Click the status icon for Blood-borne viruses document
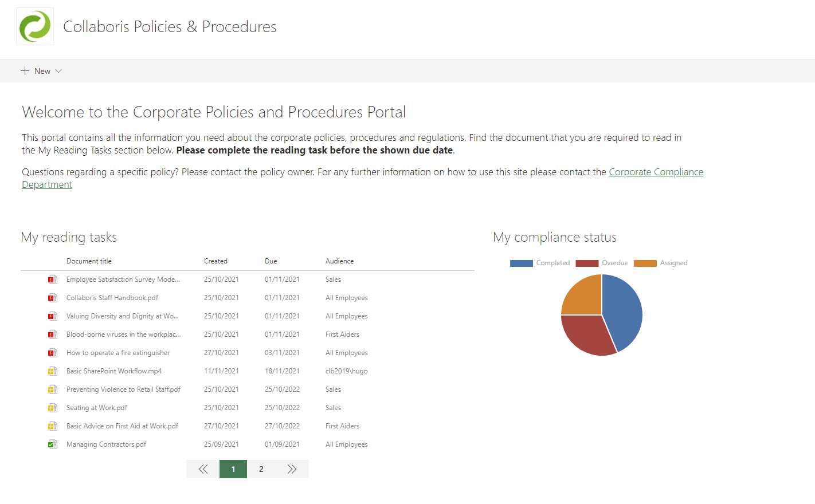The height and width of the screenshot is (504, 815). click(52, 334)
